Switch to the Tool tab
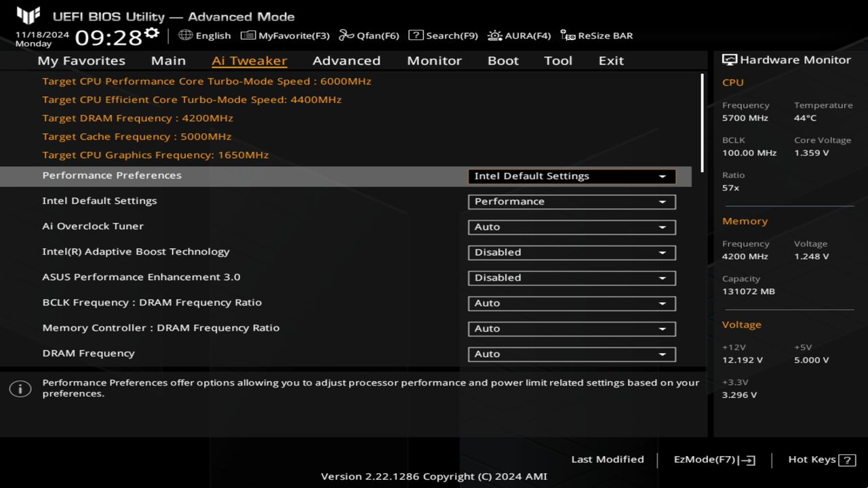The image size is (868, 488). point(558,60)
